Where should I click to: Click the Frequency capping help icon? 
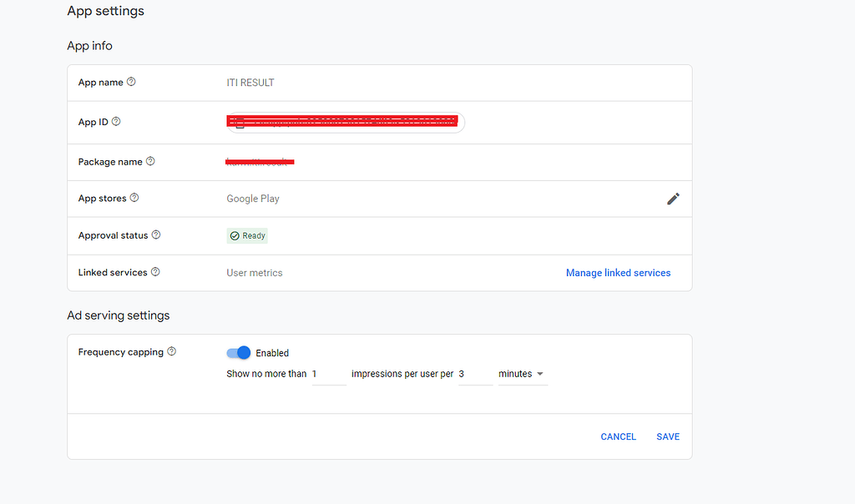171,351
